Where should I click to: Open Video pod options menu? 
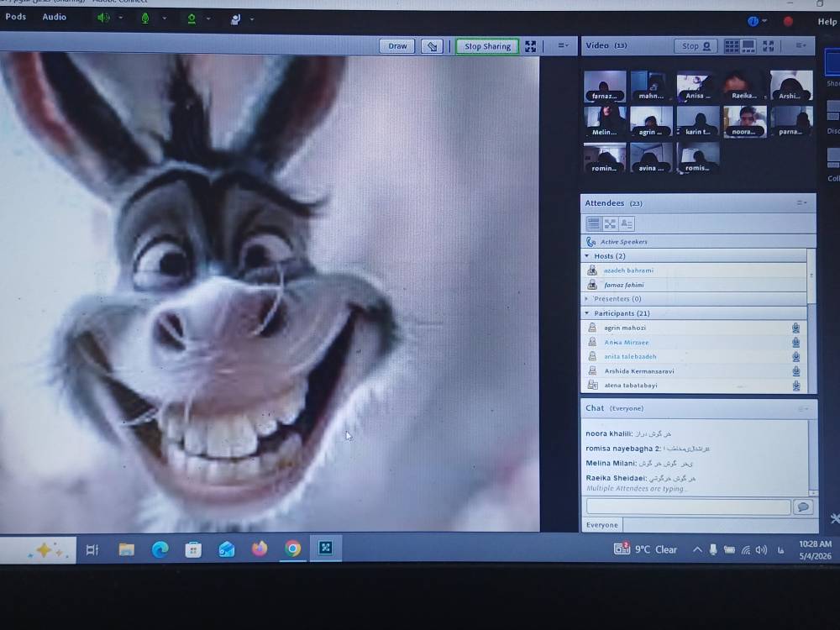click(x=801, y=46)
